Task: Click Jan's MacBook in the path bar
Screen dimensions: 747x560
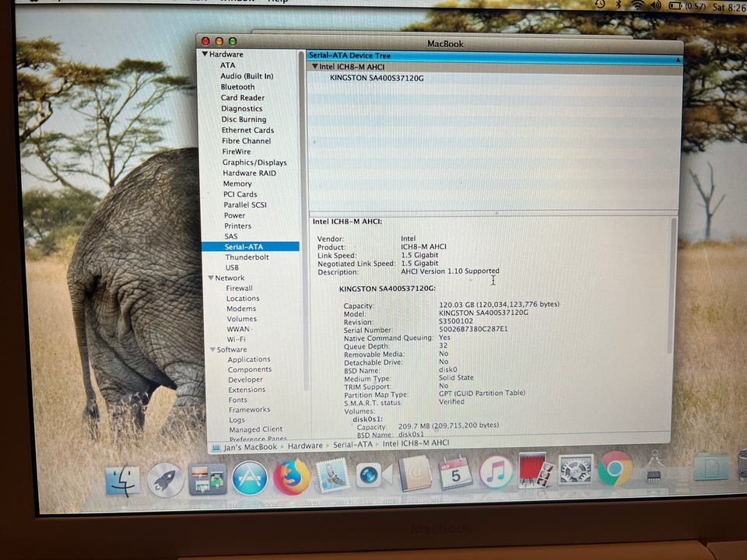Action: (x=250, y=447)
